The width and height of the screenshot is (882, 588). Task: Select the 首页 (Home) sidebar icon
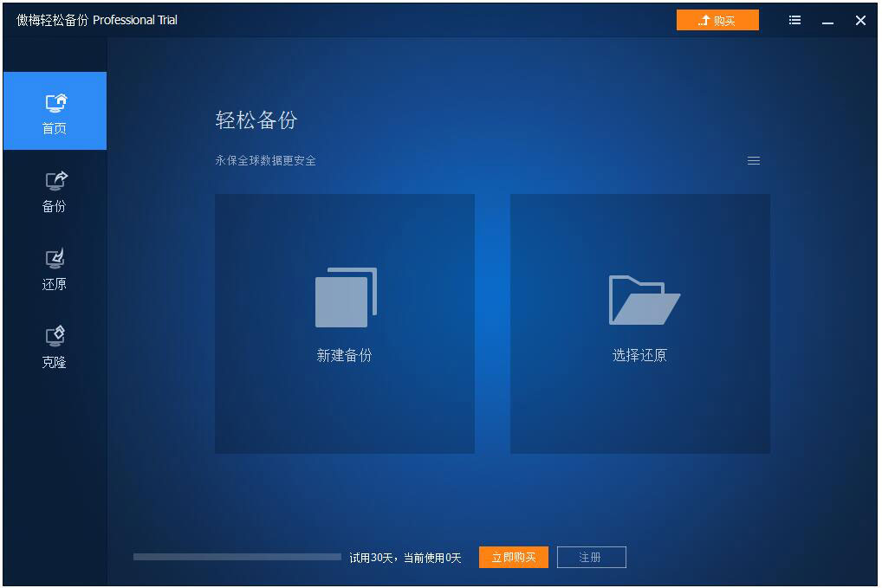click(55, 111)
